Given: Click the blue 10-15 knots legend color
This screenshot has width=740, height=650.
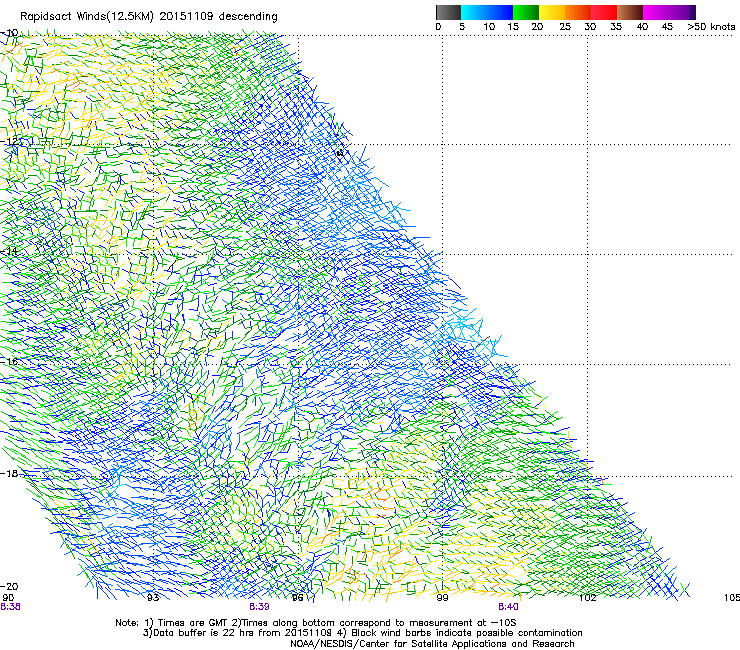Looking at the screenshot, I should point(500,12).
